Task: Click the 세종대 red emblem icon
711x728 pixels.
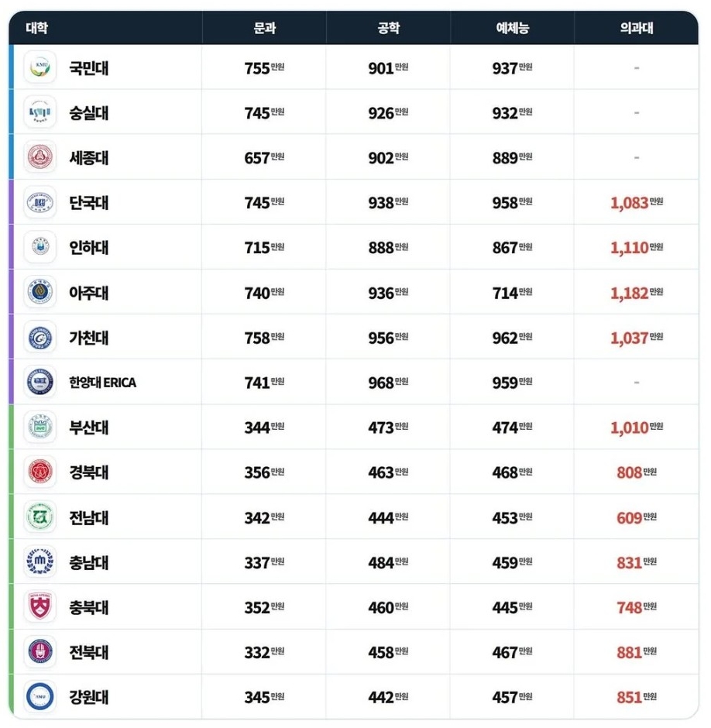Action: (x=40, y=157)
